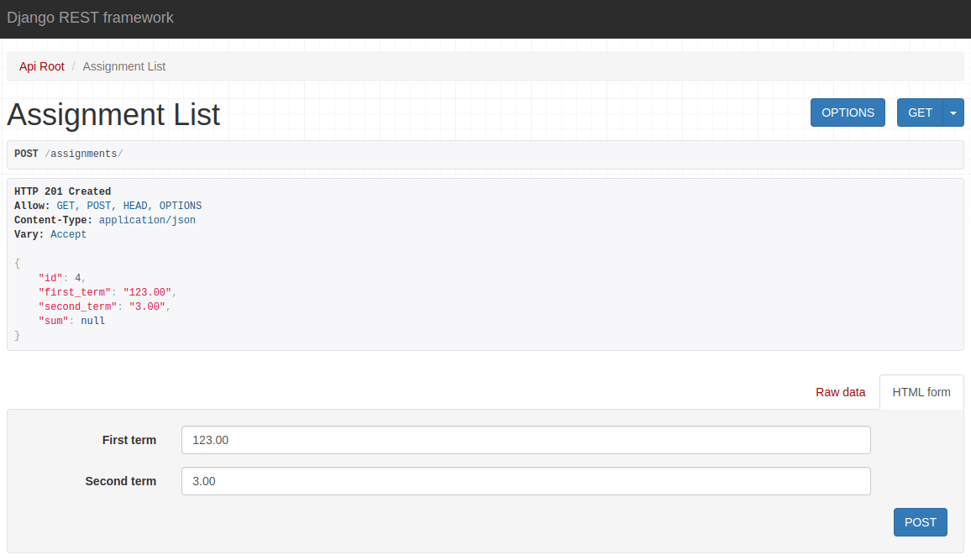Click the first_term value 123.00
The image size is (971, 560).
tap(146, 291)
